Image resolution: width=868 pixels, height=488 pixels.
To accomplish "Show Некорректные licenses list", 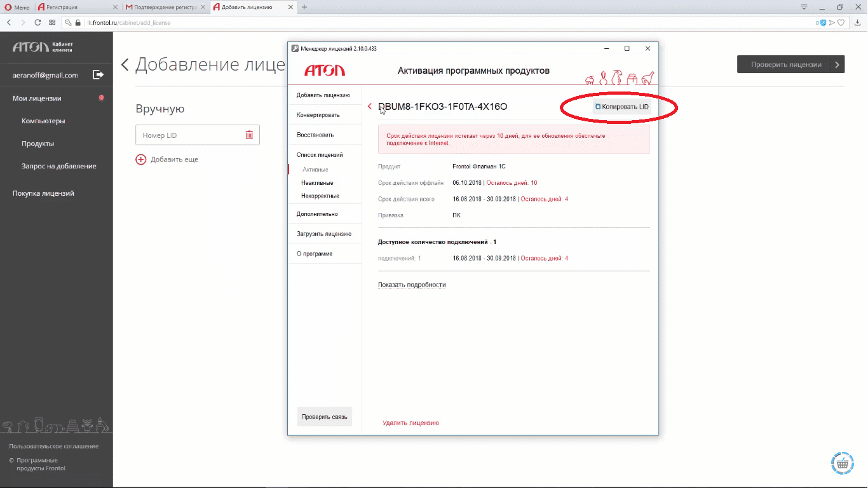I will [320, 196].
